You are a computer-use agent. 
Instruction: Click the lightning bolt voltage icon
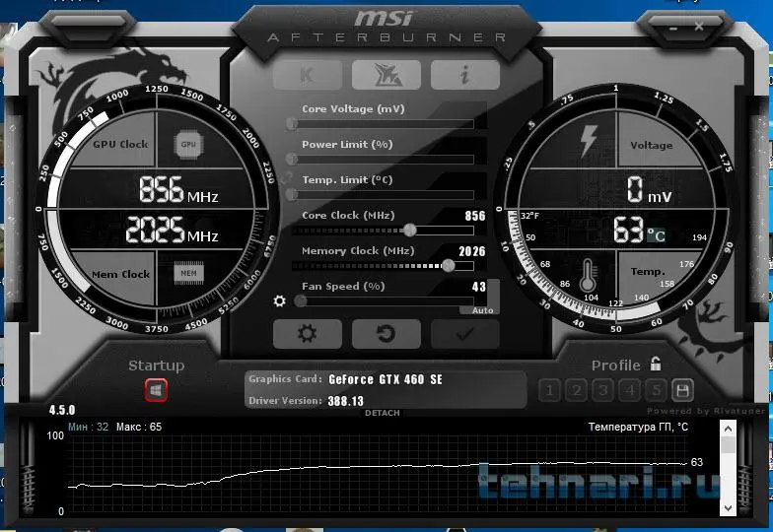(x=589, y=141)
